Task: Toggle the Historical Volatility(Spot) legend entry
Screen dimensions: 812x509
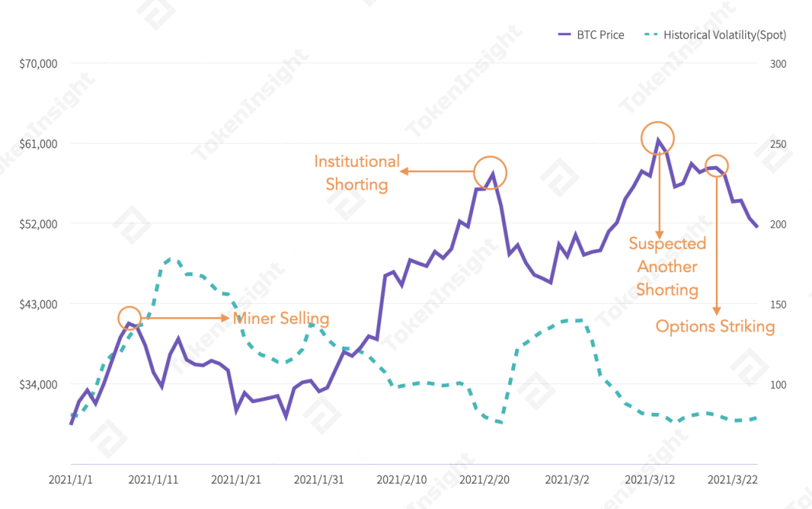Action: [x=715, y=35]
